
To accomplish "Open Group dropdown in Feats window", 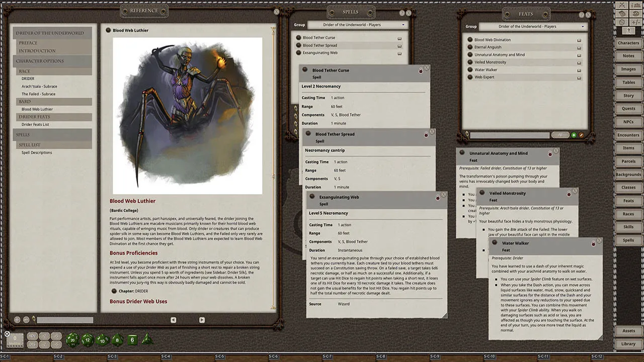I will point(533,26).
